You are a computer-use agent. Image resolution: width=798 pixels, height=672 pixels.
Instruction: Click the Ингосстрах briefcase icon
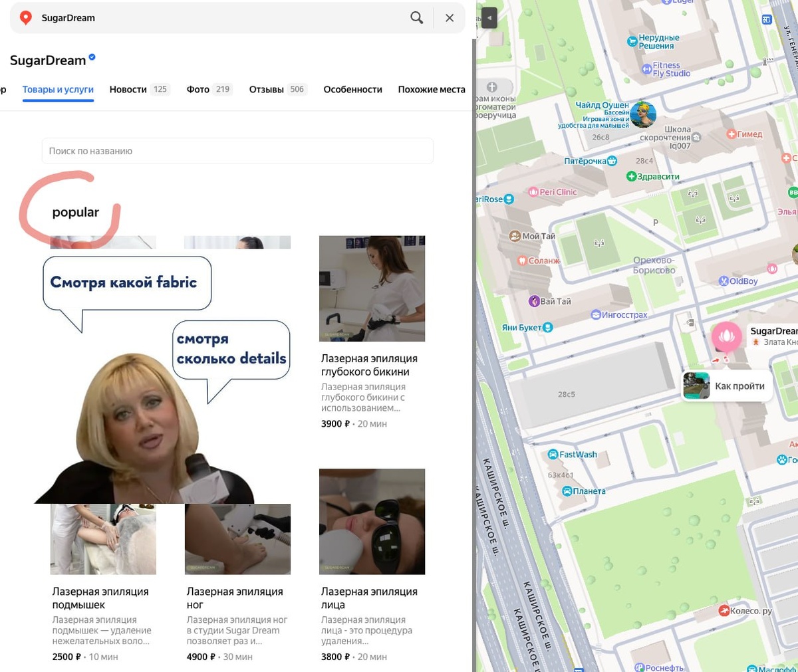tap(596, 314)
